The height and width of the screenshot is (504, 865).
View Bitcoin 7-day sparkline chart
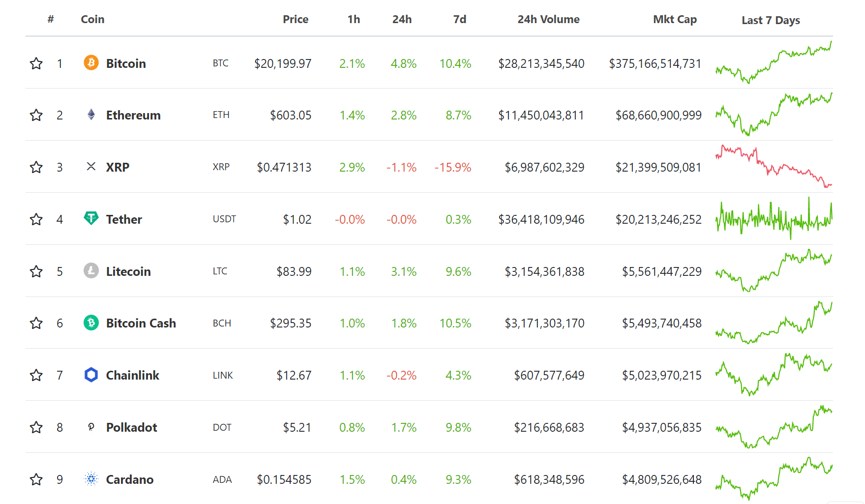click(x=774, y=62)
